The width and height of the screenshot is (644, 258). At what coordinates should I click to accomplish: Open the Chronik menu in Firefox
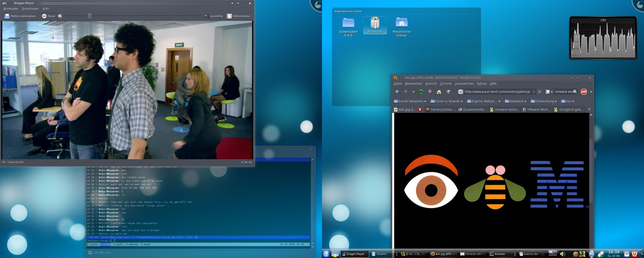tap(446, 84)
